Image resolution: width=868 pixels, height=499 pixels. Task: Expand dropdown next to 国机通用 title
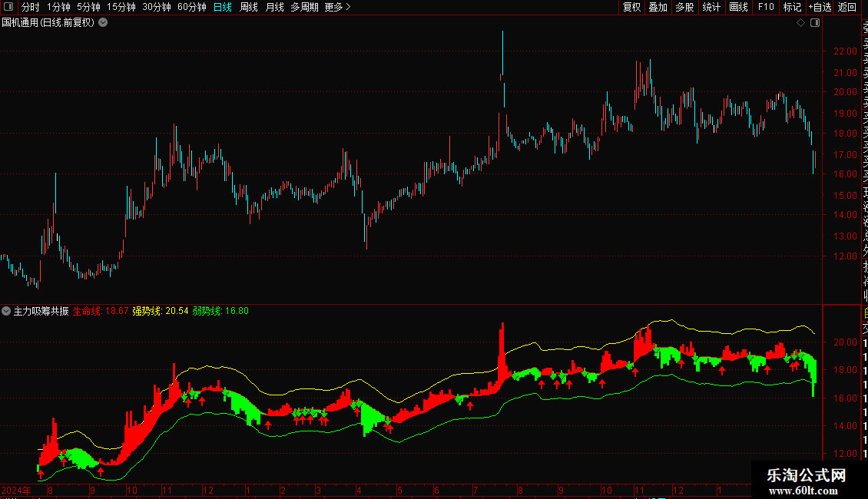point(103,23)
